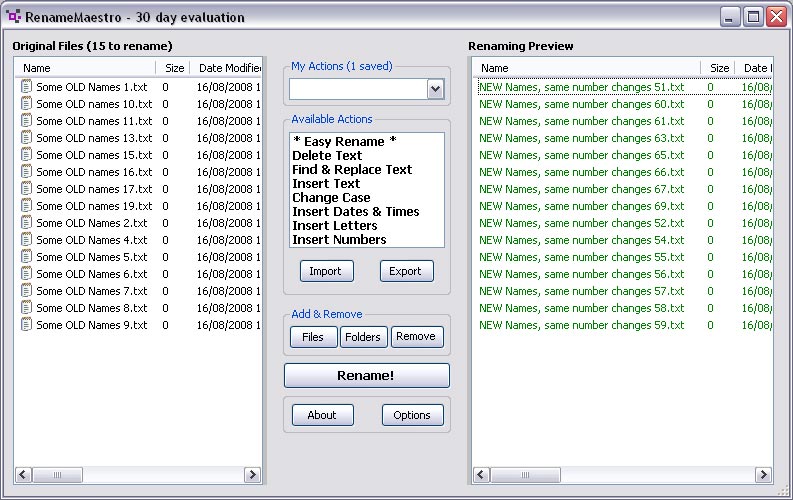Choose Insert Dates & Times action
This screenshot has height=500, width=793.
point(355,211)
